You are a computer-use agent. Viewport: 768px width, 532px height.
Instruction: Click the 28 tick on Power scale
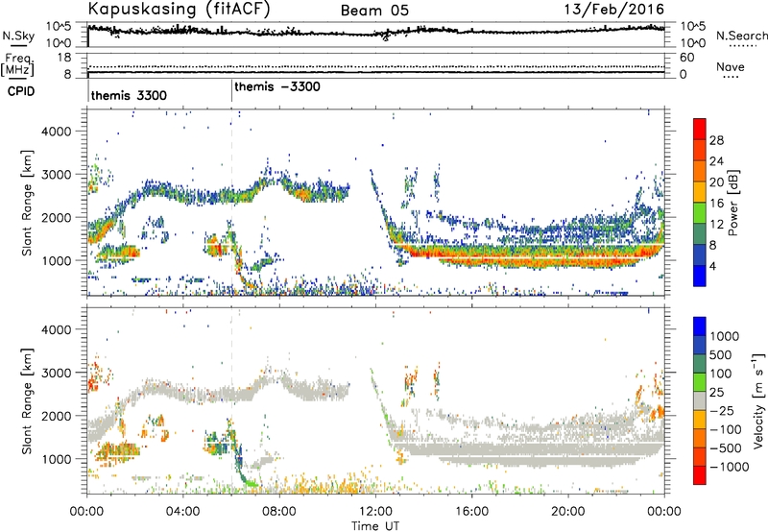click(716, 140)
